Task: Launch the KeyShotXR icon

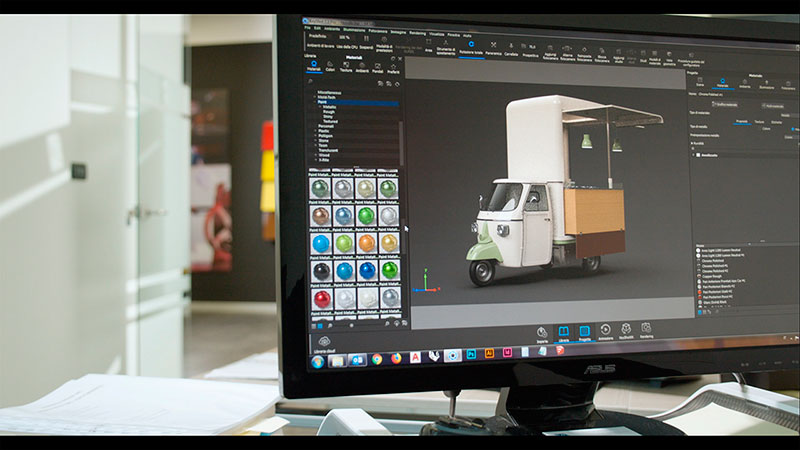Action: pos(626,332)
